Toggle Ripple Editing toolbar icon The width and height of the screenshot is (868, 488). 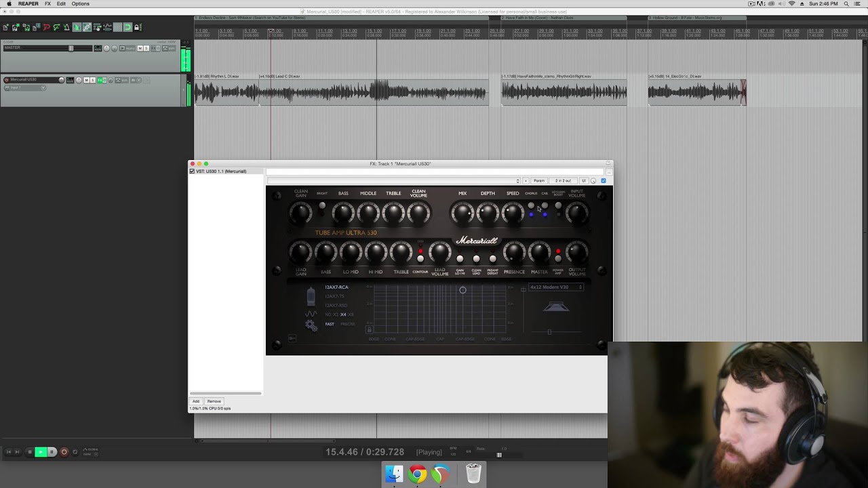coord(98,27)
